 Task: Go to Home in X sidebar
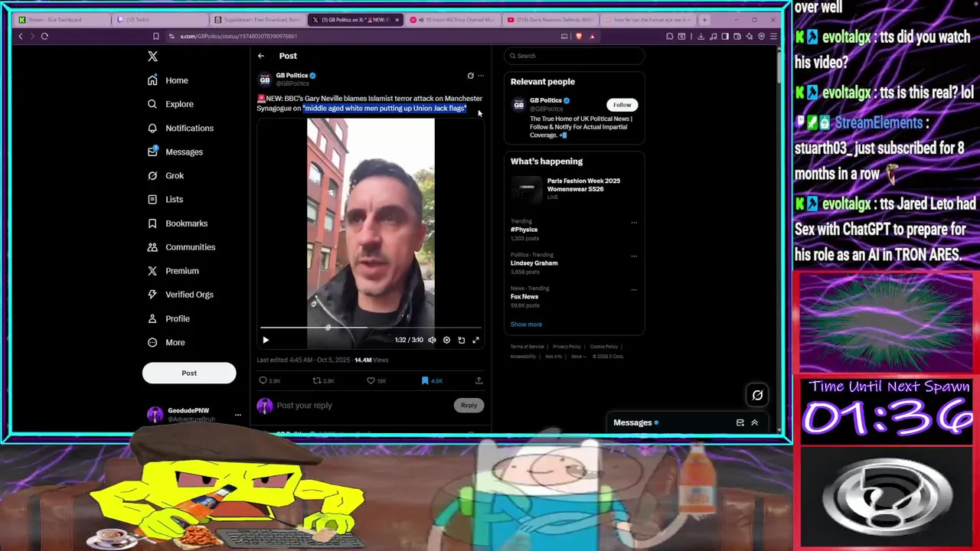[x=168, y=80]
